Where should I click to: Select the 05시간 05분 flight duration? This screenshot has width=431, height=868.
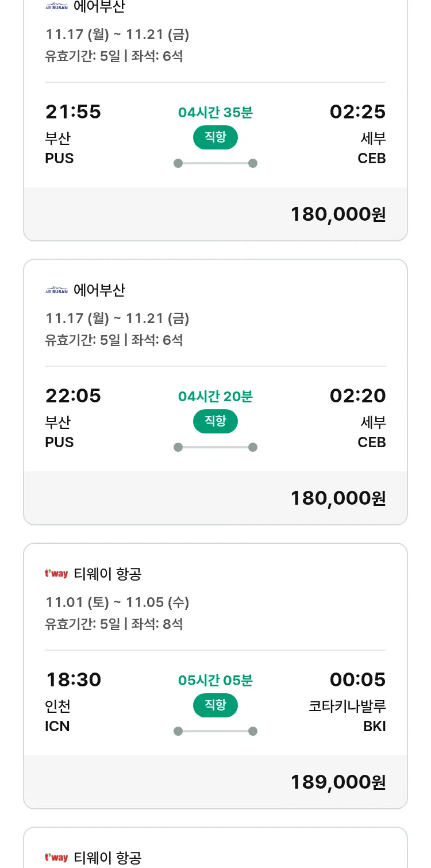point(215,681)
